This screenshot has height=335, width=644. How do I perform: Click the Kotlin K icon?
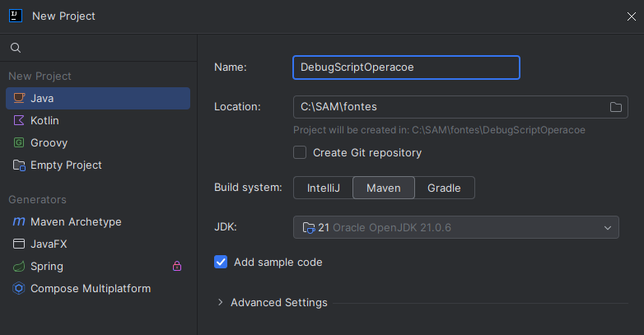coord(19,120)
